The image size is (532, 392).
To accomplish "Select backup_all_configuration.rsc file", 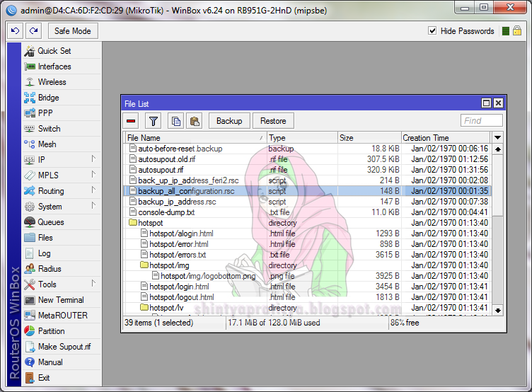I will point(307,191).
